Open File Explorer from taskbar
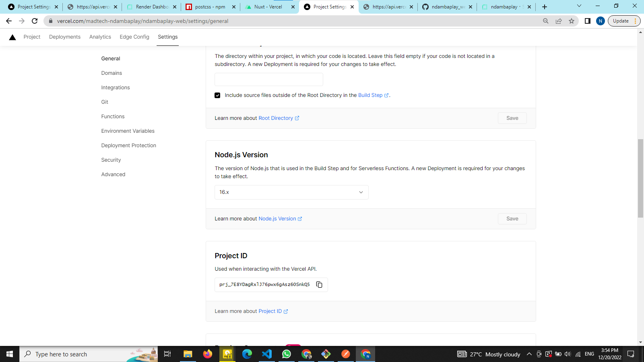Screen dimensions: 644x362 tap(188, 354)
